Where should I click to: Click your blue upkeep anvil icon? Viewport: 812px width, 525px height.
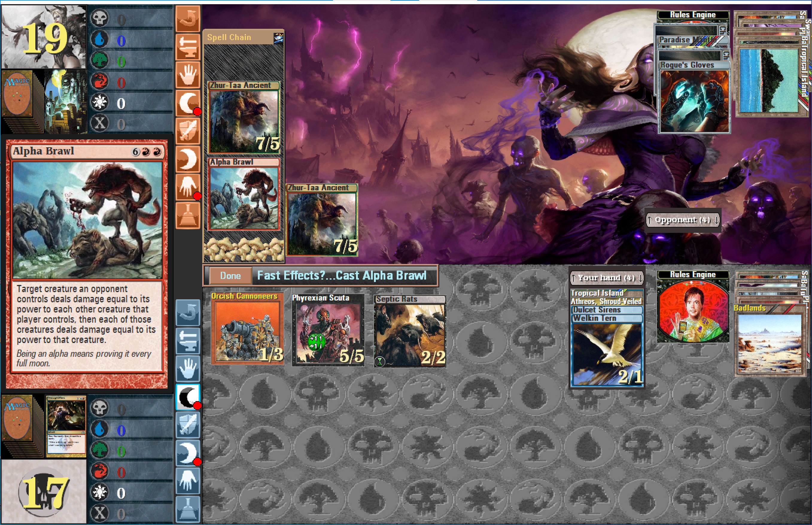coord(188,341)
